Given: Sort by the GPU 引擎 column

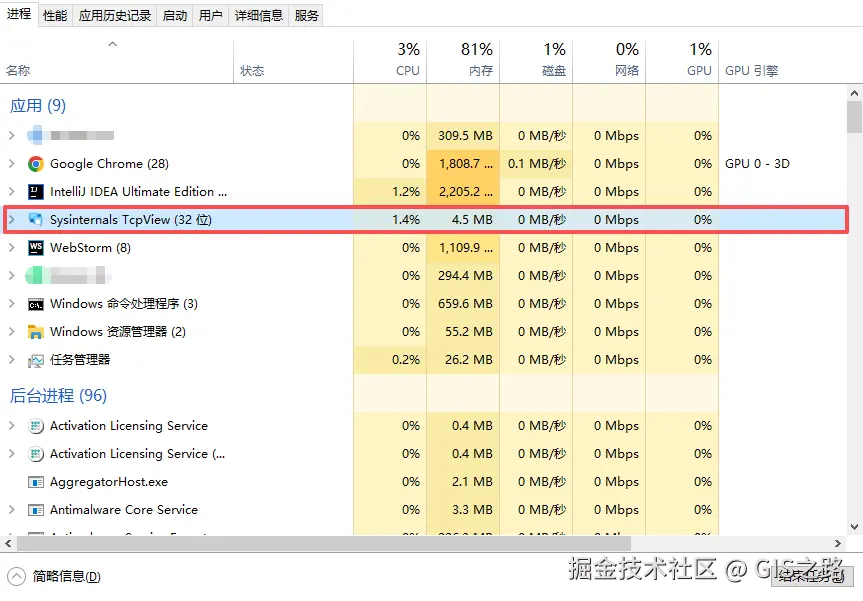Looking at the screenshot, I should [x=782, y=61].
